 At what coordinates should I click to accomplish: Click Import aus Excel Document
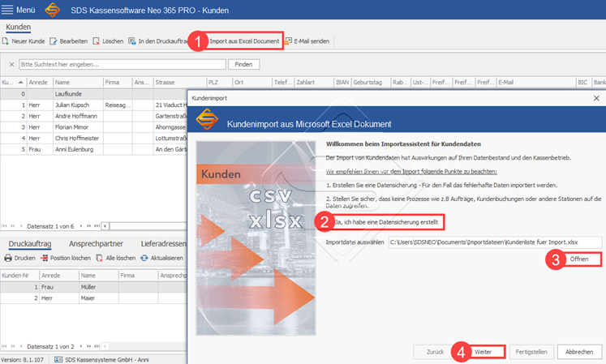(x=244, y=41)
